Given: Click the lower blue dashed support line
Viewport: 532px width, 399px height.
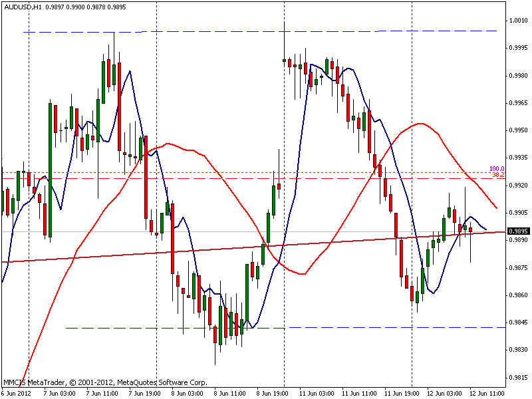Looking at the screenshot, I should pyautogui.click(x=285, y=328).
